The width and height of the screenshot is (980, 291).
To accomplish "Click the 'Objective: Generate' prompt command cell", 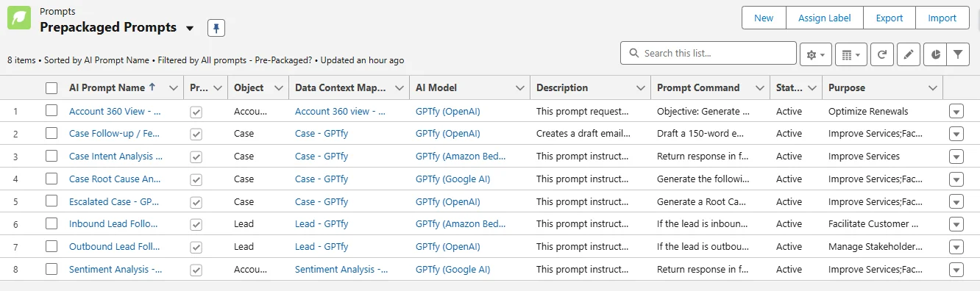I will pos(703,112).
